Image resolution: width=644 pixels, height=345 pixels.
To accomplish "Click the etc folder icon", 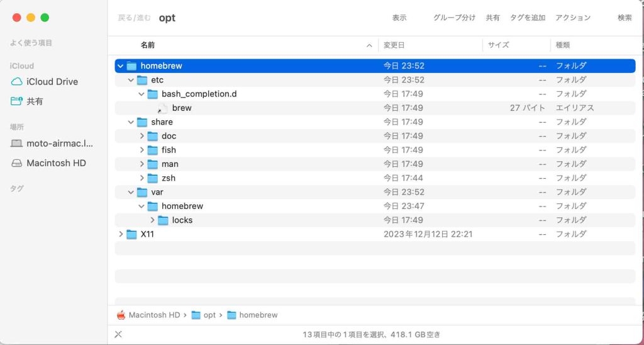I will click(142, 80).
